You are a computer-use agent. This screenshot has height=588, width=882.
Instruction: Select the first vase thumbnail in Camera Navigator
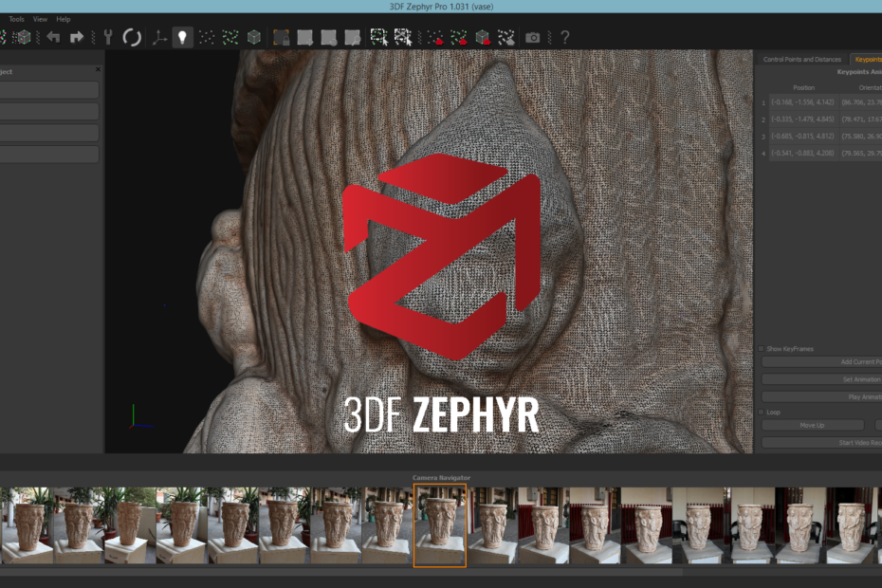[27, 525]
